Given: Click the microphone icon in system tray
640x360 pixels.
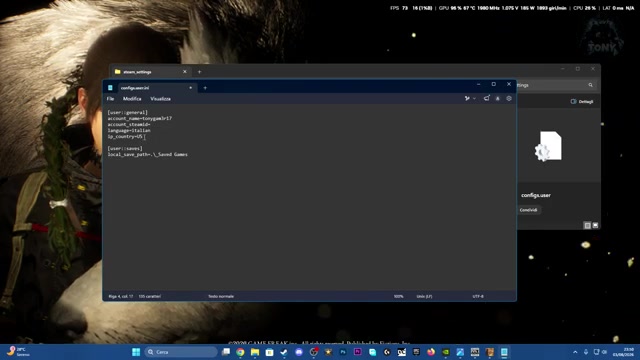Looking at the screenshot, I should point(586,352).
